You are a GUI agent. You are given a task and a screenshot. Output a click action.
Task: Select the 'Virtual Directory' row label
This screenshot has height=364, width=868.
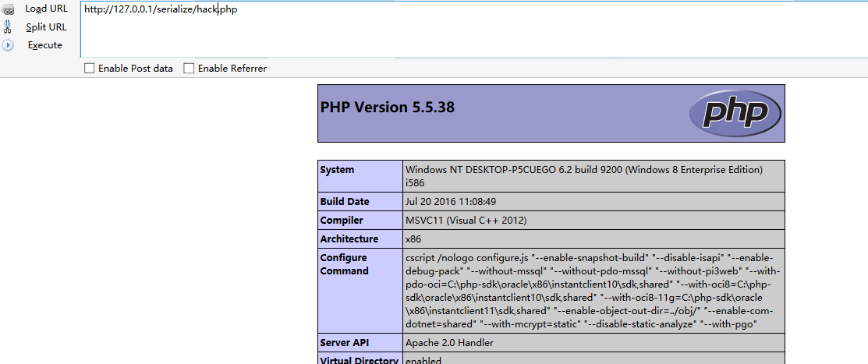coord(360,360)
